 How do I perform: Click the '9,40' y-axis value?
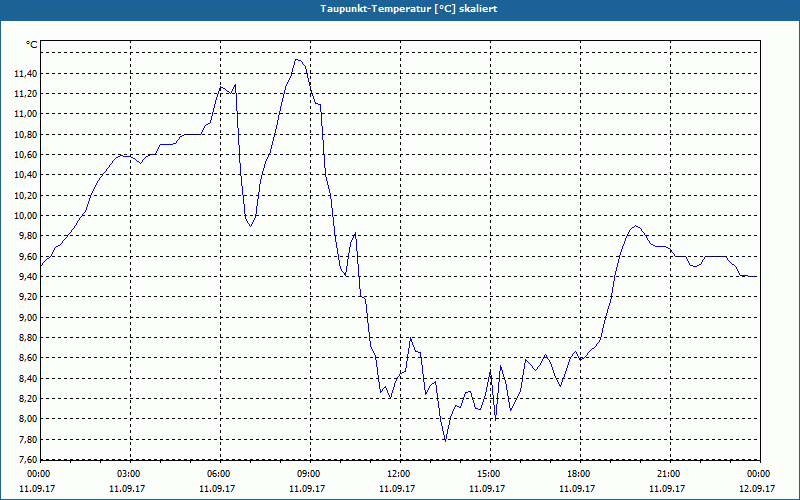pyautogui.click(x=28, y=277)
